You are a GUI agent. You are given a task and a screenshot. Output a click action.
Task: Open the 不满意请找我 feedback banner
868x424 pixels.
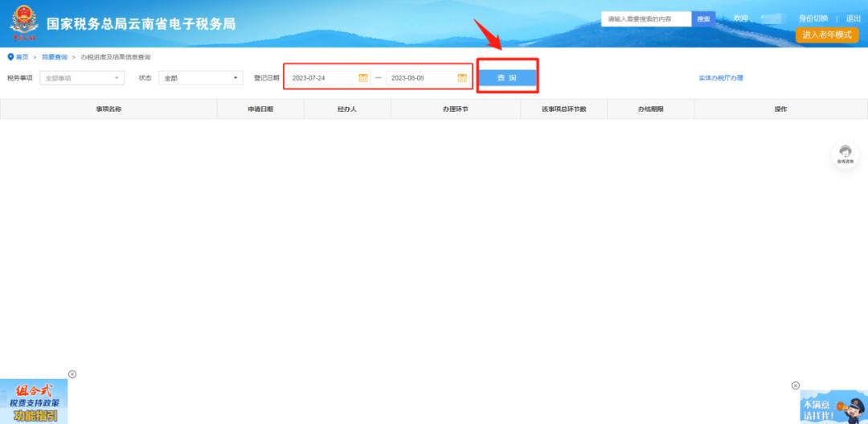(x=833, y=407)
